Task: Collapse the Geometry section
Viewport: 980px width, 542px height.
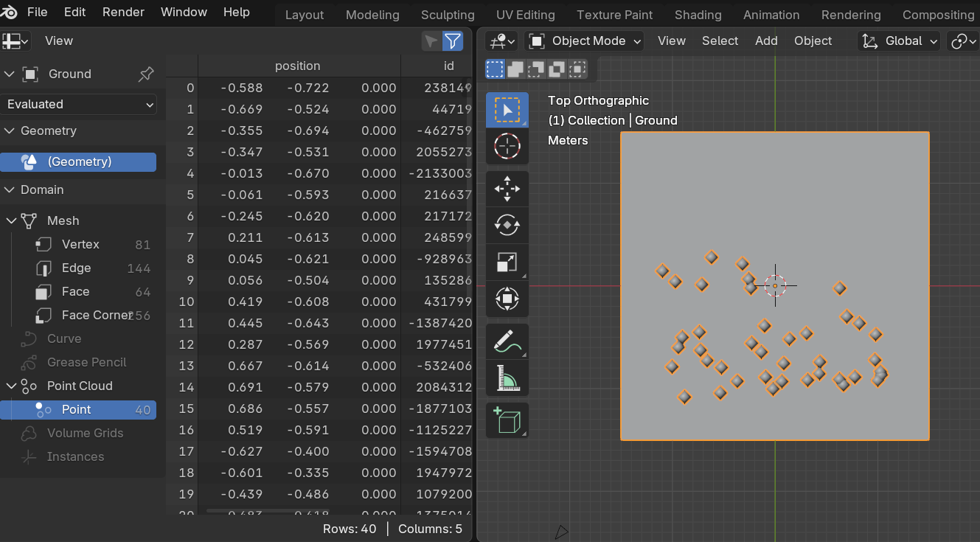Action: 10,131
